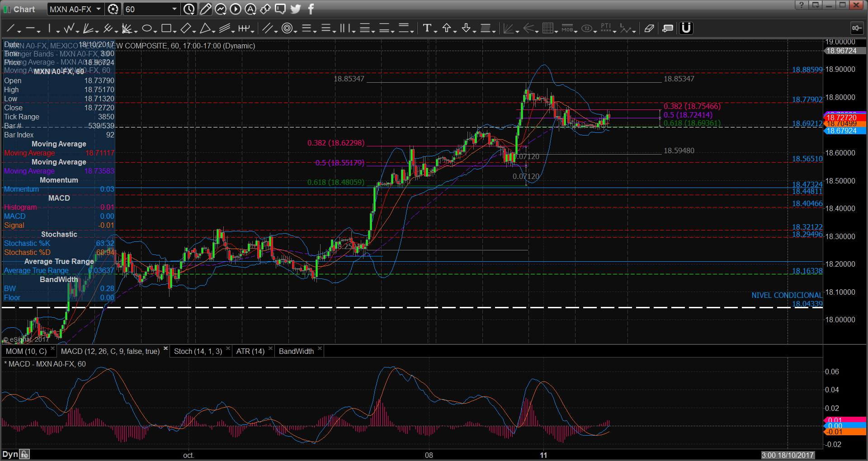Expand the line chart study dropdown arrow
The image size is (868, 461).
click(634, 31)
